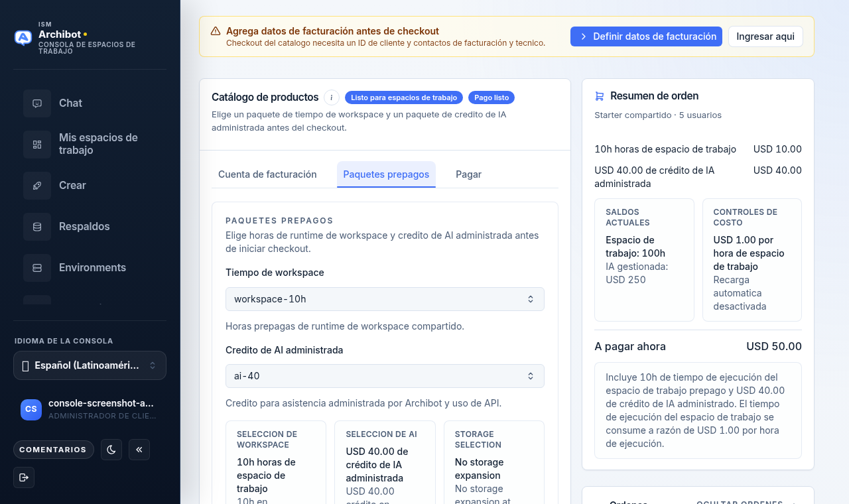Click 'Starter compartido · 5 usuarios' text
The image size is (849, 504).
(x=658, y=115)
